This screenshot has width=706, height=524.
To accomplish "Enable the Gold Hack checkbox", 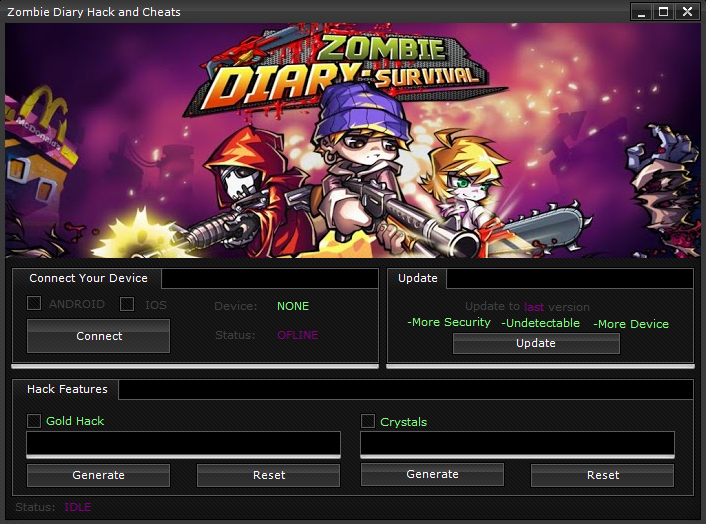I will coord(34,421).
